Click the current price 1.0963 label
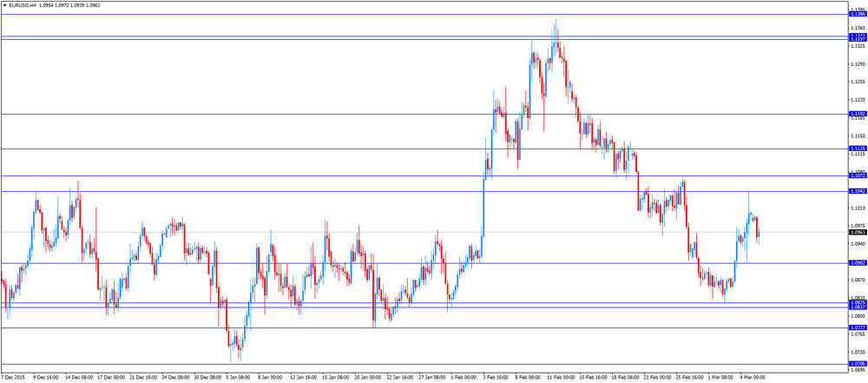Viewport: 868px width, 383px height. 858,232
